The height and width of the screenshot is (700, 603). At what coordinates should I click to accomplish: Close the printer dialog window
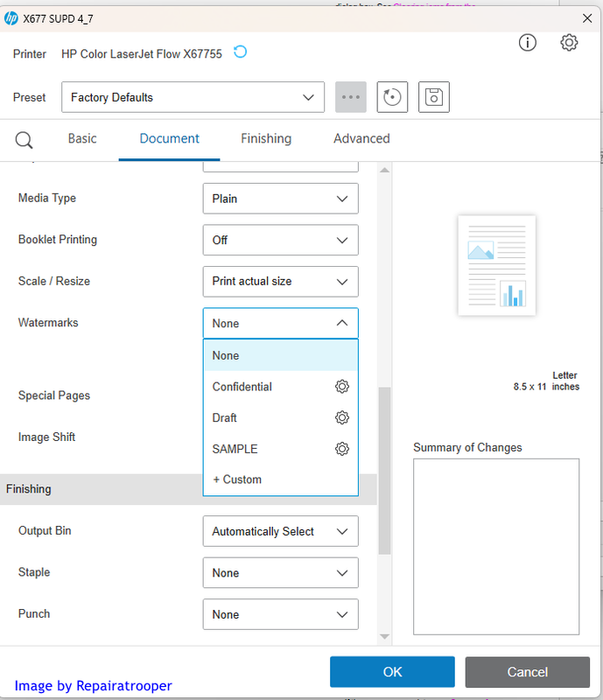[x=587, y=18]
